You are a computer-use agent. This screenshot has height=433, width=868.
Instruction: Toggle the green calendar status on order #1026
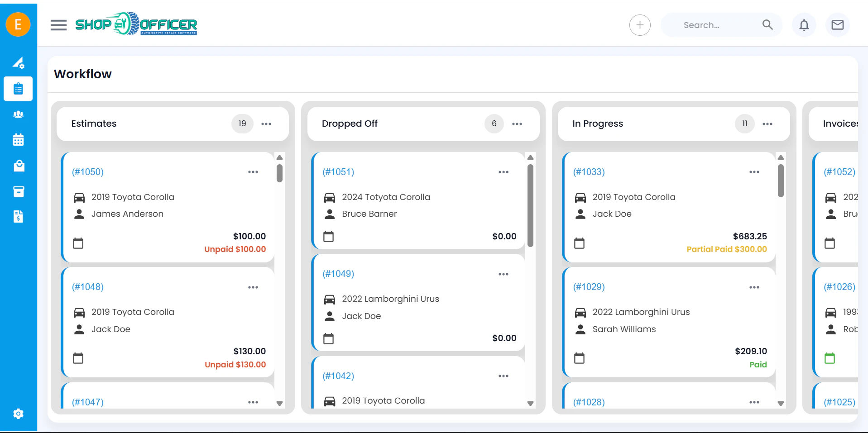pos(830,358)
